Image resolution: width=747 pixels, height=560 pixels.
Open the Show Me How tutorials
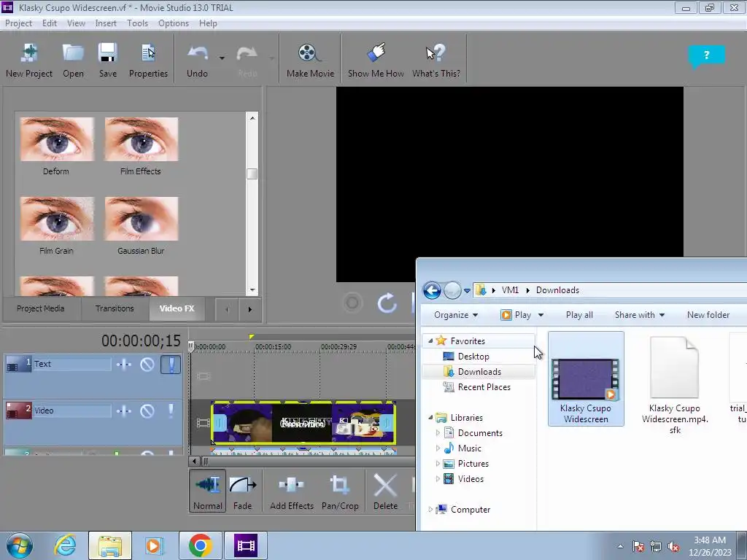click(376, 61)
